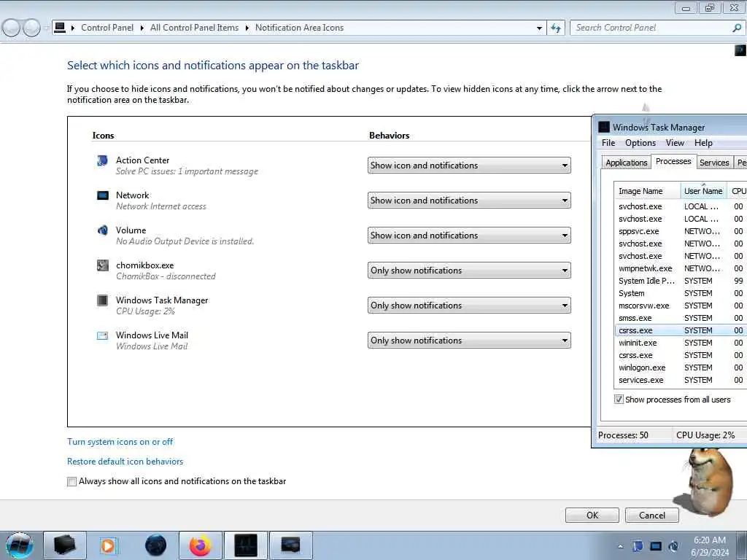Screen dimensions: 747x560
Task: Click the Action Center flag icon in the list
Action: (102, 160)
